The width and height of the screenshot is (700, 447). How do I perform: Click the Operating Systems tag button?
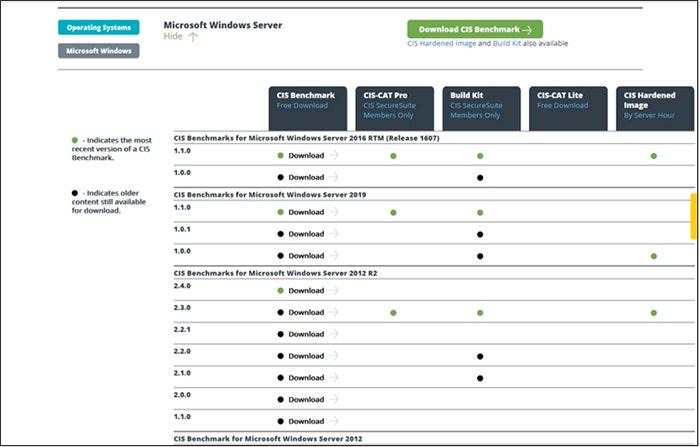(x=99, y=27)
